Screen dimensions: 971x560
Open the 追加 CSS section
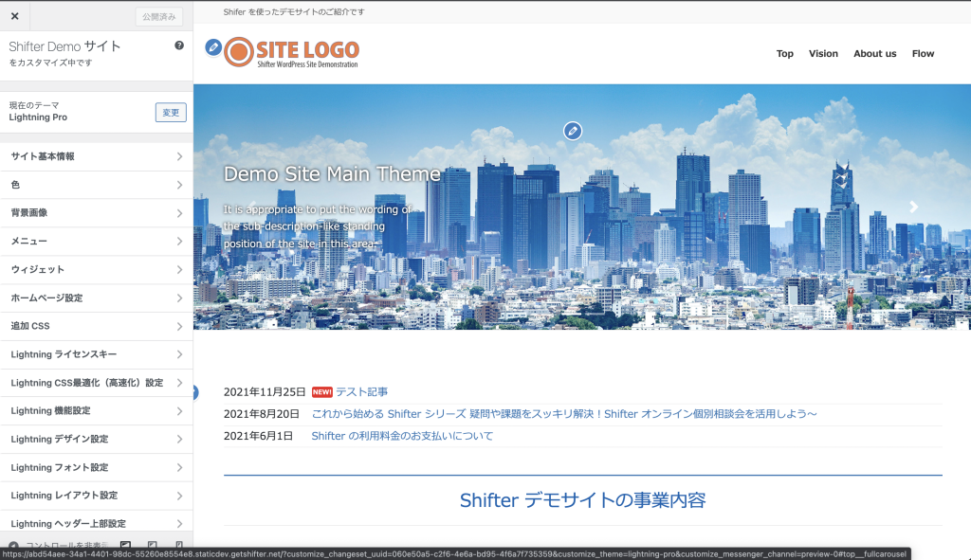tap(96, 326)
